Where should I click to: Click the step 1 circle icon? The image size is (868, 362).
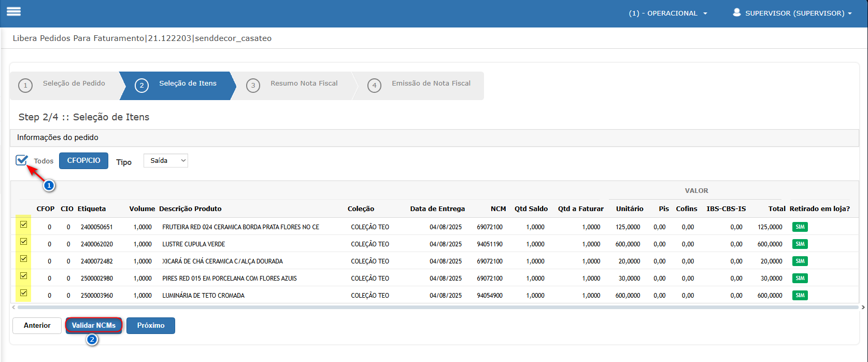point(25,86)
